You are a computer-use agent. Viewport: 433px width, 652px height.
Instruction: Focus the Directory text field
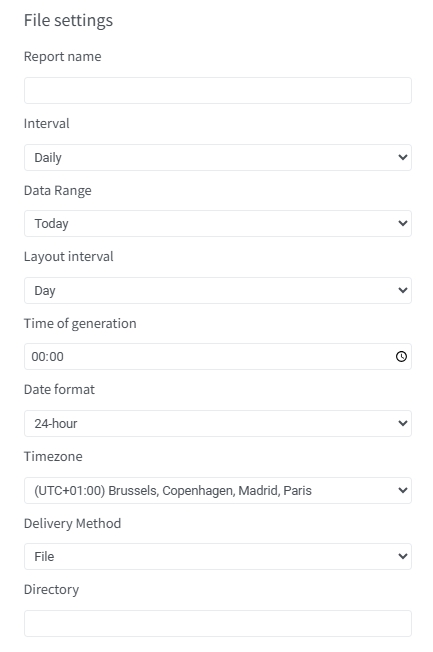[218, 623]
